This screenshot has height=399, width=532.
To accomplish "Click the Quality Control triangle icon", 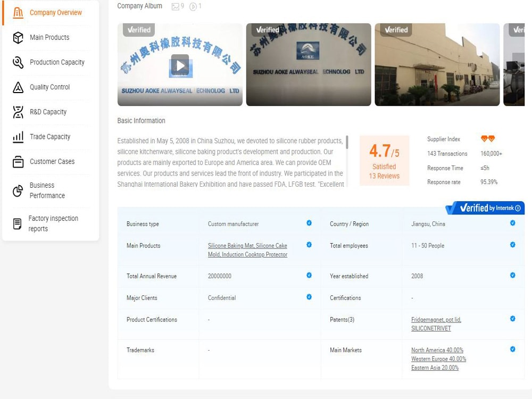I will tap(18, 87).
